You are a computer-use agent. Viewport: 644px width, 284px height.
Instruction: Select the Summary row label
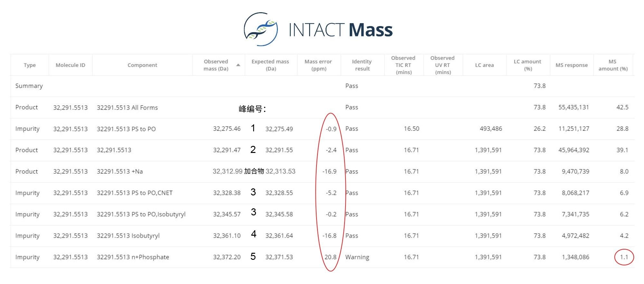29,86
